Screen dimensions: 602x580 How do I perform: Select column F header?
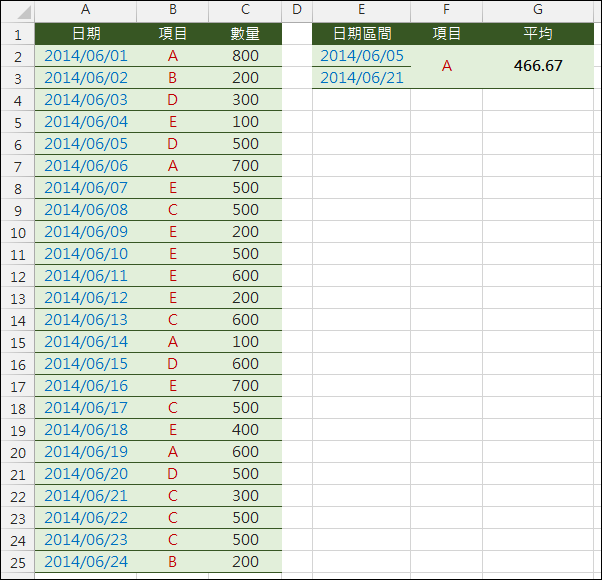pyautogui.click(x=447, y=10)
